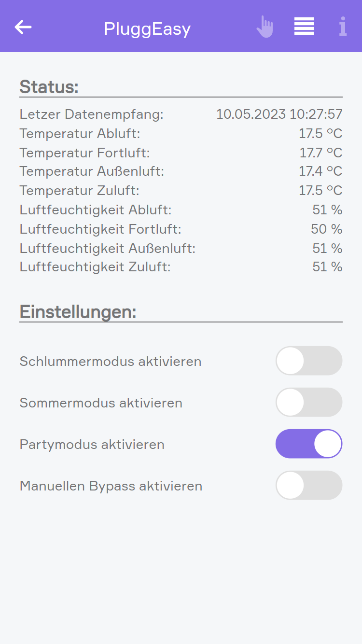362x644 pixels.
Task: Select the Luftfeuchtigkeit Außenluft label
Action: [107, 249]
